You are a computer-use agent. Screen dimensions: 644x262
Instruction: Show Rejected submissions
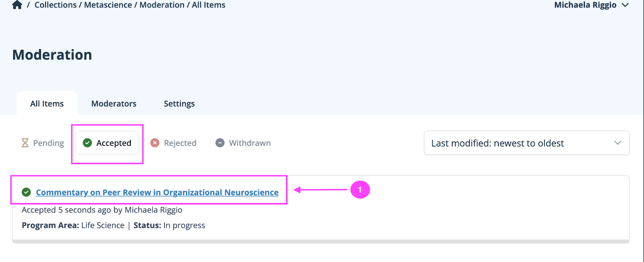pos(180,143)
